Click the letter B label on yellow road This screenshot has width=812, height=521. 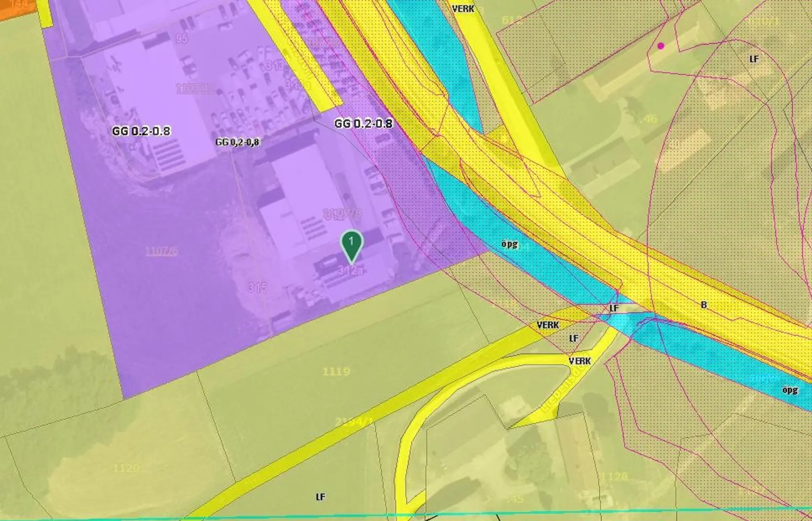tap(704, 304)
